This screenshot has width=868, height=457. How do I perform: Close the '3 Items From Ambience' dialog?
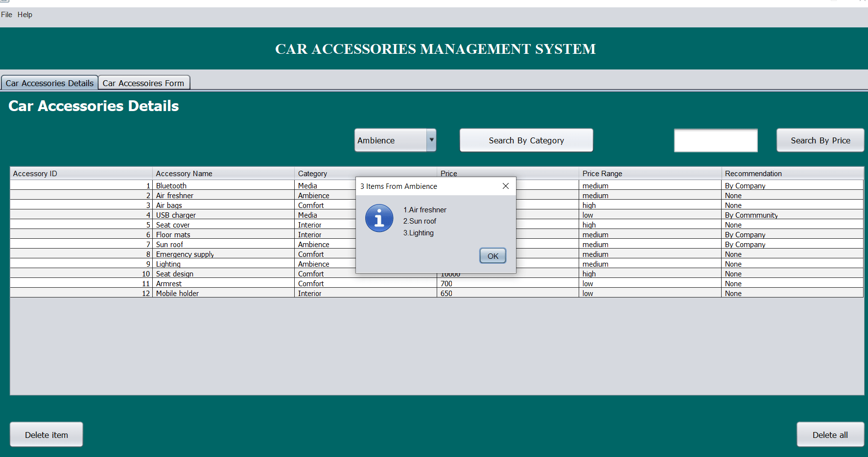click(x=505, y=186)
